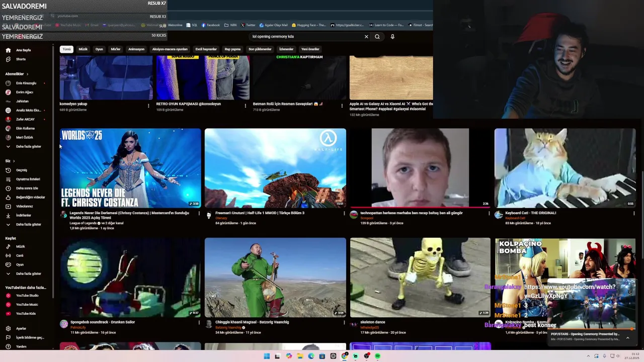Open Chinggis khaanii Magtaal video thumbnail
This screenshot has width=644, height=362.
point(275,277)
